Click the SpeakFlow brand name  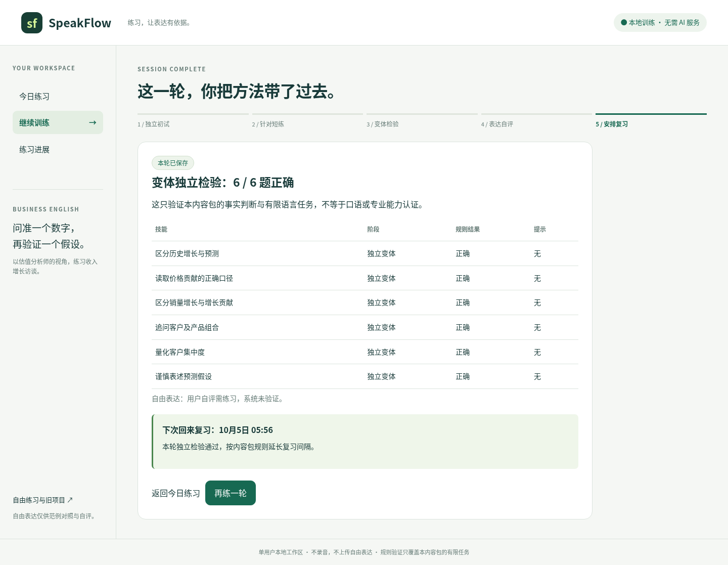coord(80,23)
